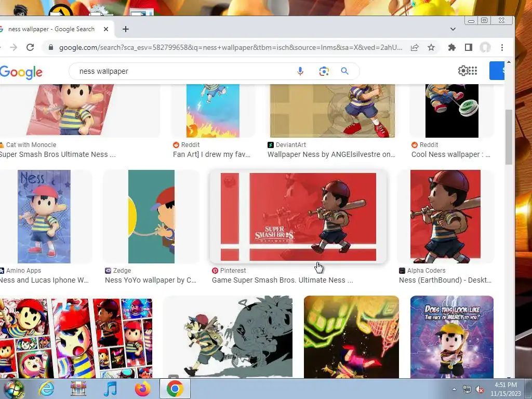Click Ness and Lucas Iphone title
Viewport: 532px width, 399px height.
[x=44, y=280]
